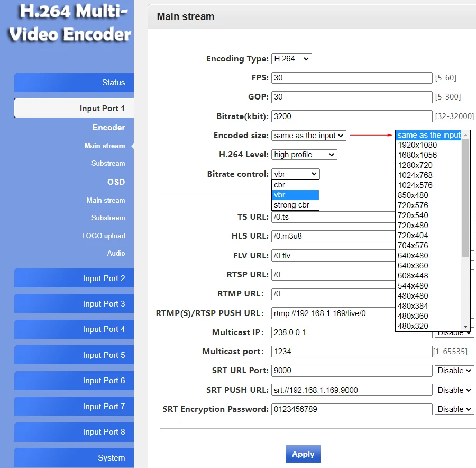476x468 pixels.
Task: Select 640x360 encoded size
Action: pyautogui.click(x=428, y=266)
